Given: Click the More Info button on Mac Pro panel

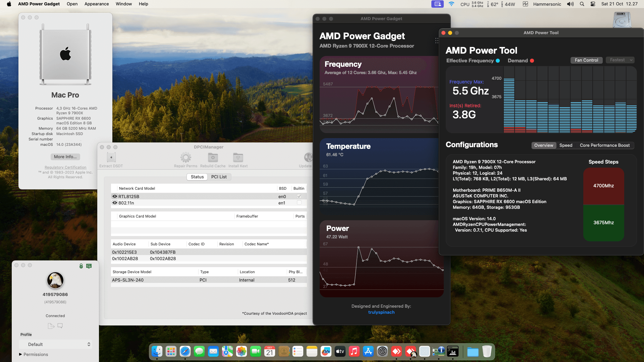Looking at the screenshot, I should point(65,157).
